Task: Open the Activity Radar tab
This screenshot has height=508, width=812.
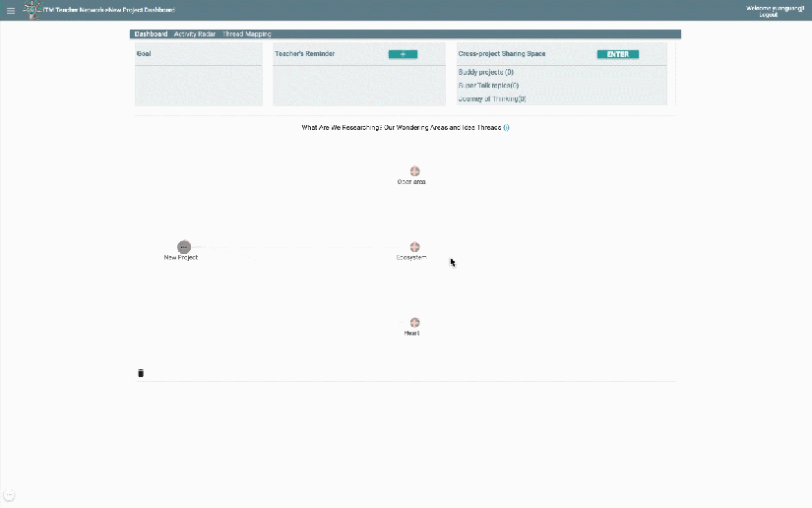Action: click(x=195, y=34)
